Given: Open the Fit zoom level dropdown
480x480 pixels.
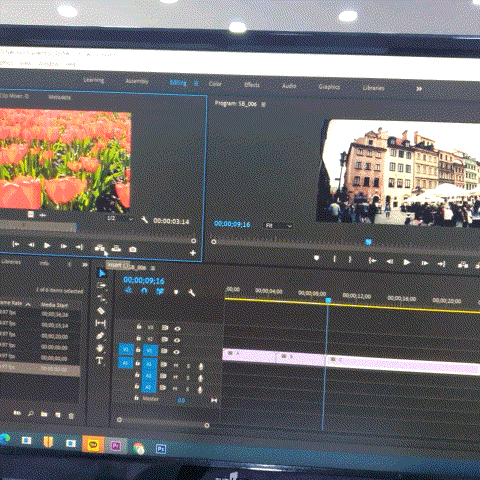Looking at the screenshot, I should (279, 226).
